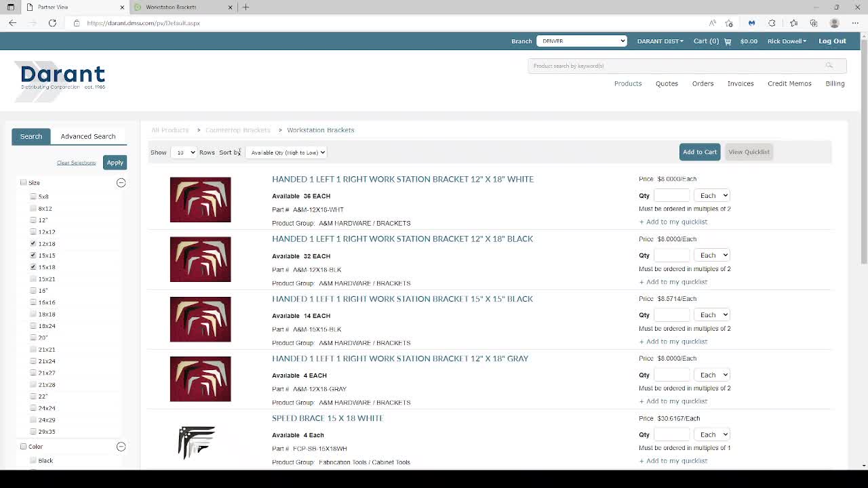Click the site lock icon in address bar
Viewport: 868px width, 488px height.
point(77,23)
